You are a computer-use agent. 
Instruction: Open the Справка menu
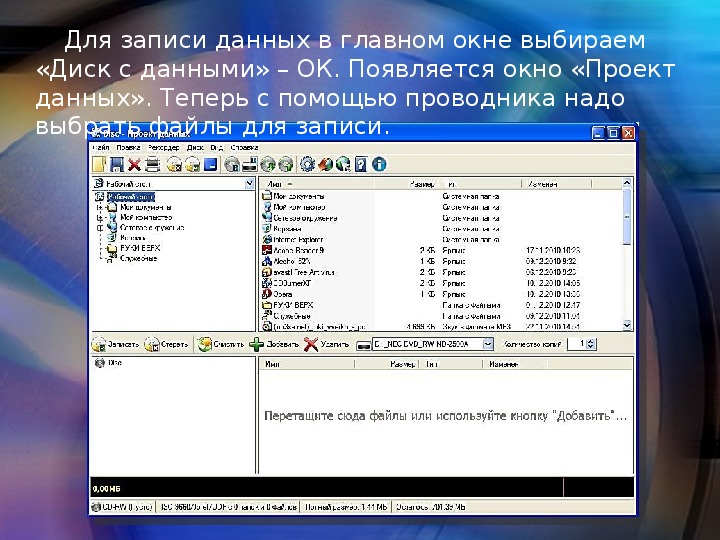tap(245, 147)
